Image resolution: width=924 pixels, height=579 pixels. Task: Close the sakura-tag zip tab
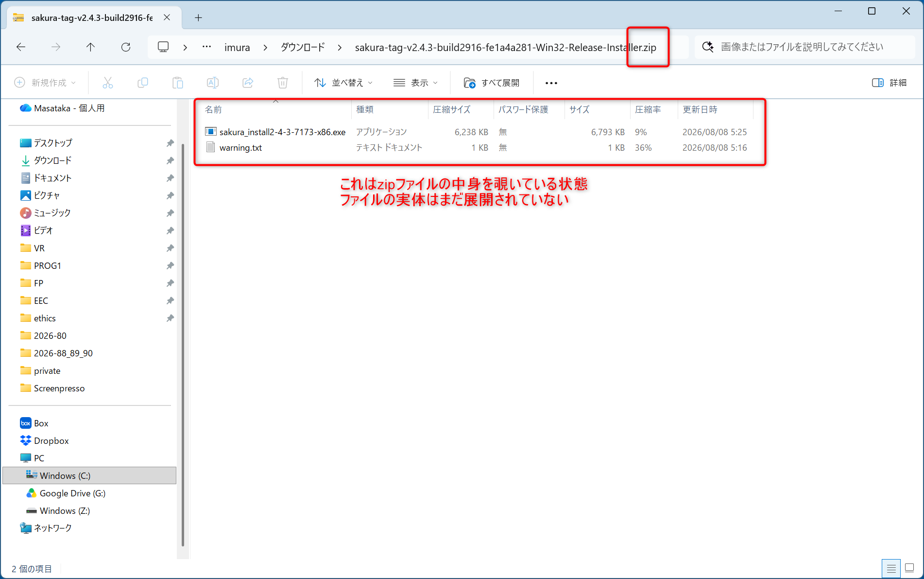point(167,18)
